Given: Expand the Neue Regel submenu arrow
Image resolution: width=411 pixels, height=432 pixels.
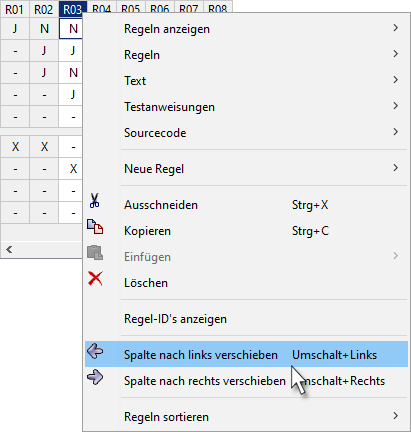Looking at the screenshot, I should (x=395, y=168).
